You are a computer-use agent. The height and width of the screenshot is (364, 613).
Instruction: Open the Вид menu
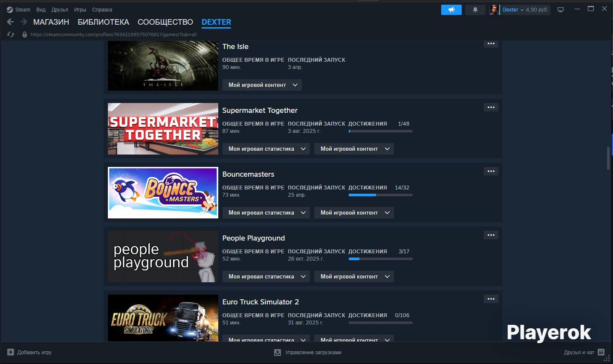coord(41,9)
